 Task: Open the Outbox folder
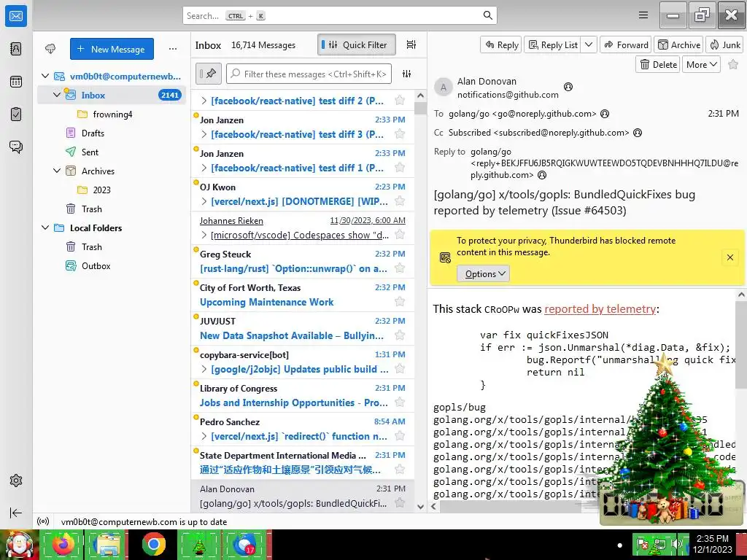(96, 265)
